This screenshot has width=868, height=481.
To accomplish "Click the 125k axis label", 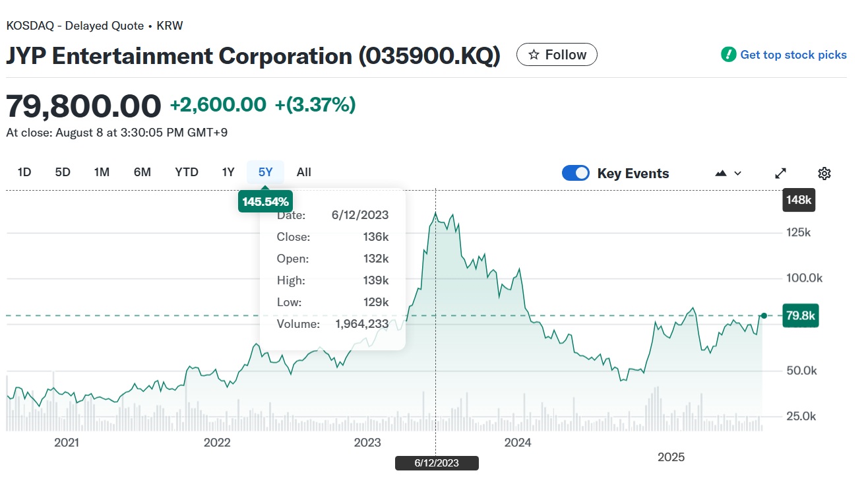I will tap(797, 232).
